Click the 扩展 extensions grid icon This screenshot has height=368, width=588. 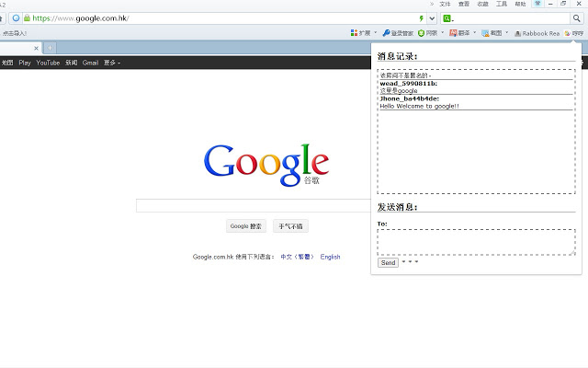(354, 33)
